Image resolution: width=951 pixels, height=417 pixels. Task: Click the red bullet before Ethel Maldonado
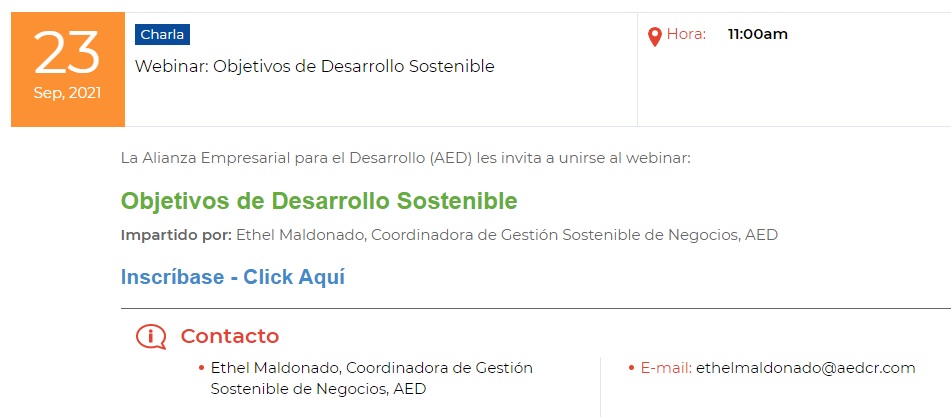click(x=201, y=368)
